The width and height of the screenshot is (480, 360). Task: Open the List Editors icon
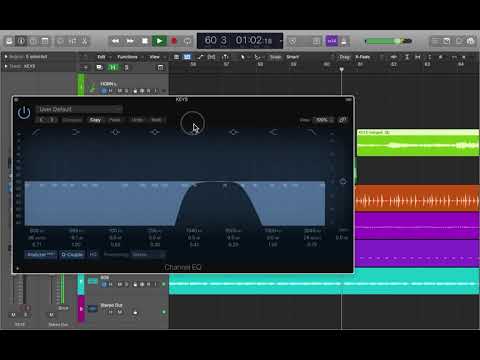435,41
